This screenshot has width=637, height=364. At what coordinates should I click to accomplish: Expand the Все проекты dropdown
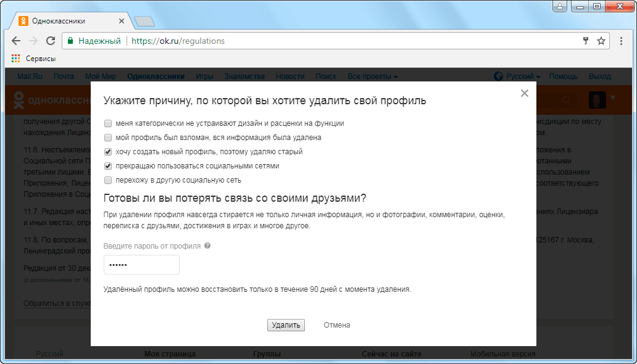pyautogui.click(x=372, y=77)
